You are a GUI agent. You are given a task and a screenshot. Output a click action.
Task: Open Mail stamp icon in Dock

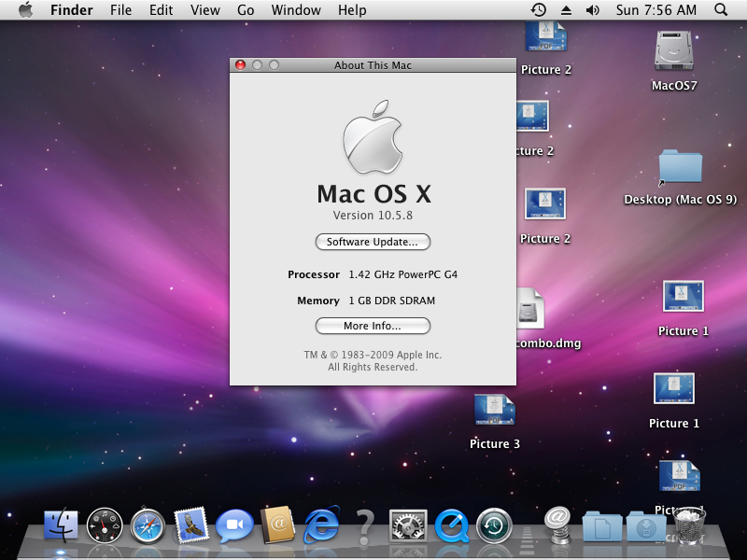191,525
